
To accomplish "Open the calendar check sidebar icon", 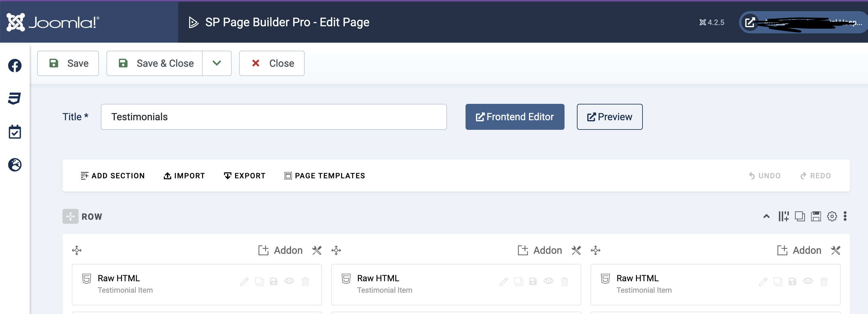I will 15,132.
